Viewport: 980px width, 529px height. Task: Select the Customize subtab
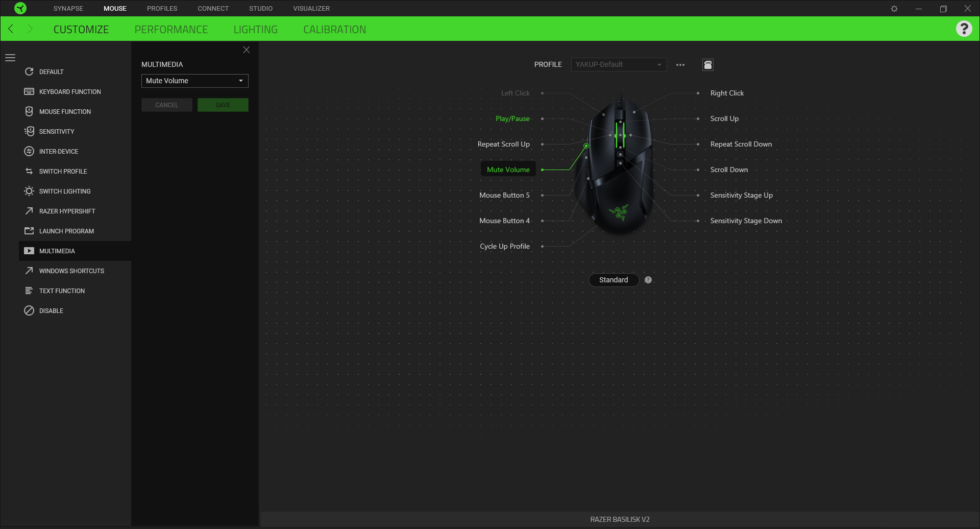point(81,30)
